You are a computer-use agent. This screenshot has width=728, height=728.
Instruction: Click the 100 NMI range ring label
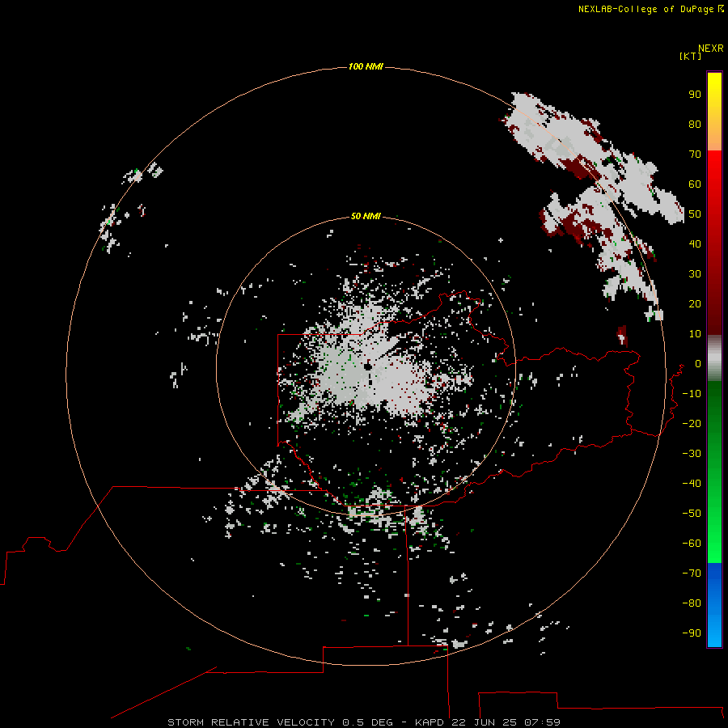tap(366, 67)
